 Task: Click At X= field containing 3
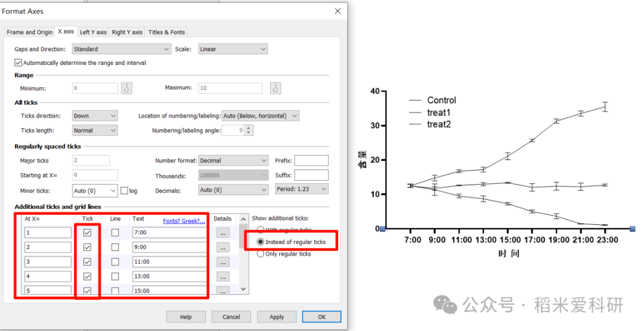[48, 262]
